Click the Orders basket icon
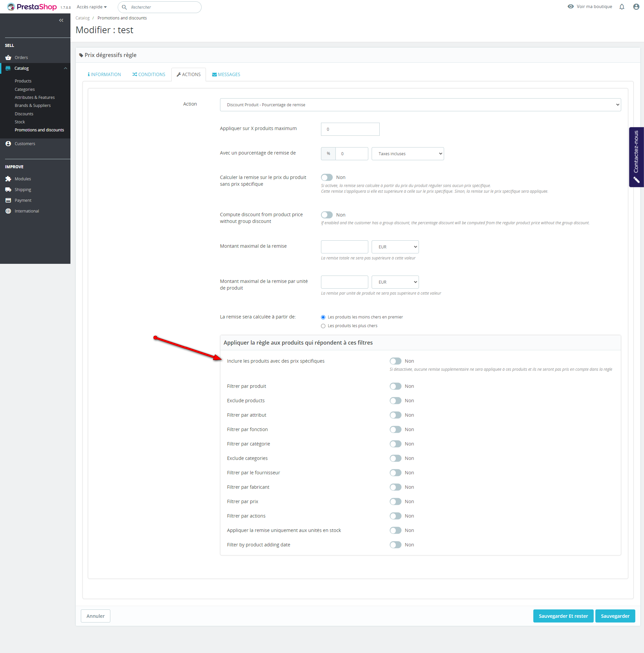The image size is (644, 653). click(8, 57)
